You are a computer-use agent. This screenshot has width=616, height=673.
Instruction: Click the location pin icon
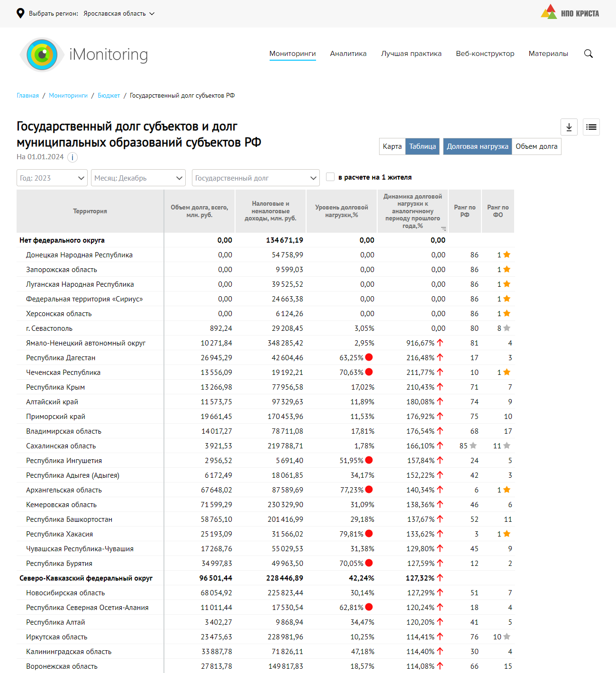[x=20, y=13]
